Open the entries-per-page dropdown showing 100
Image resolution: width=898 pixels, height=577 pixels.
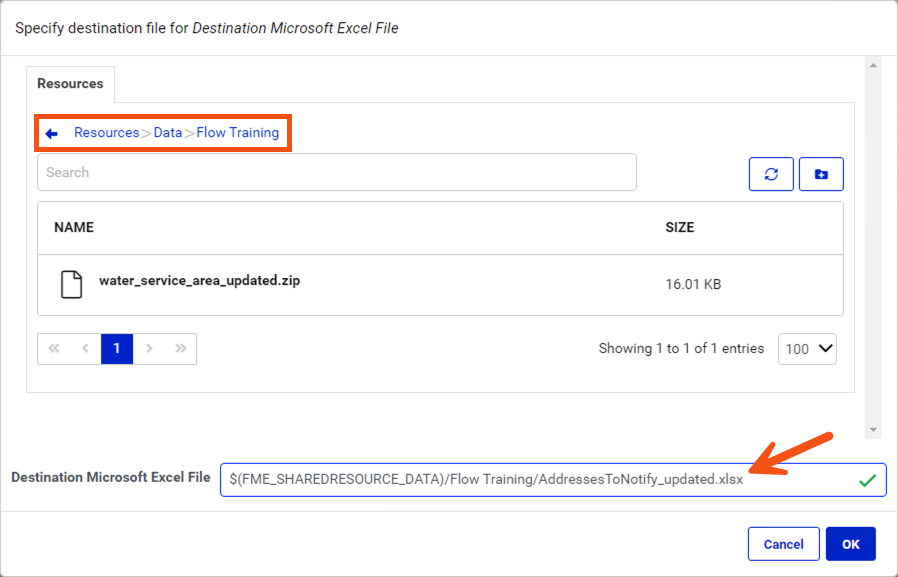[x=807, y=348]
